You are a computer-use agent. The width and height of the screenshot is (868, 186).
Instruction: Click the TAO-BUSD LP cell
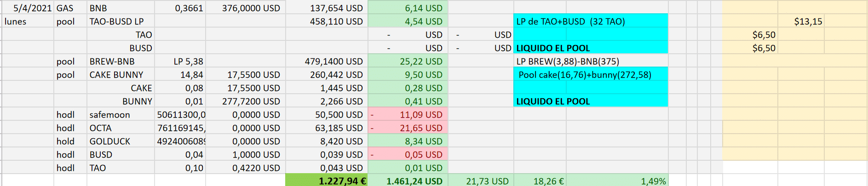coord(121,21)
